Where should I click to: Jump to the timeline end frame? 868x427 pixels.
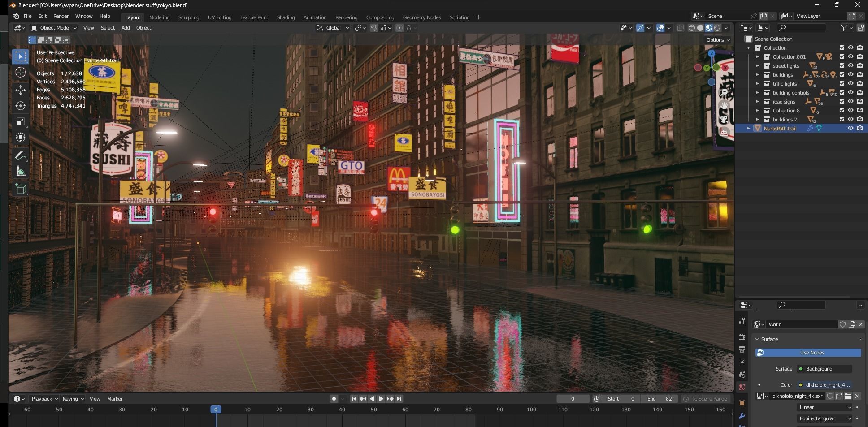point(399,399)
